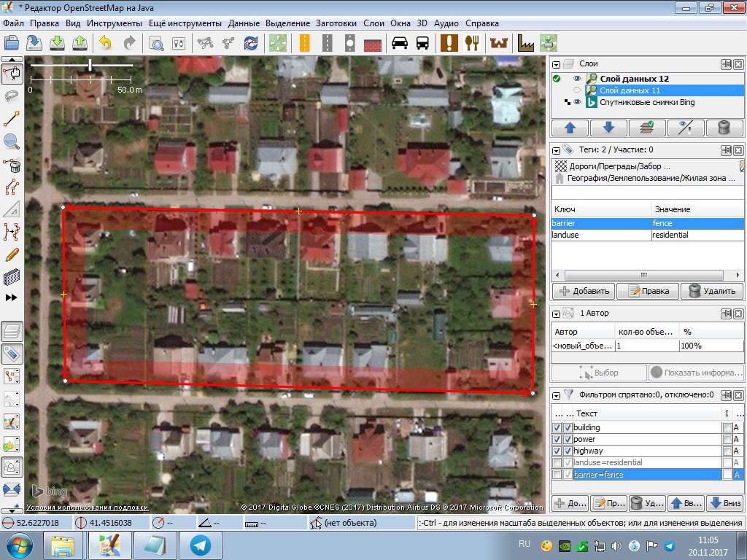Click the map scale slider handle
Viewport: 747px width, 560px height.
click(90, 66)
